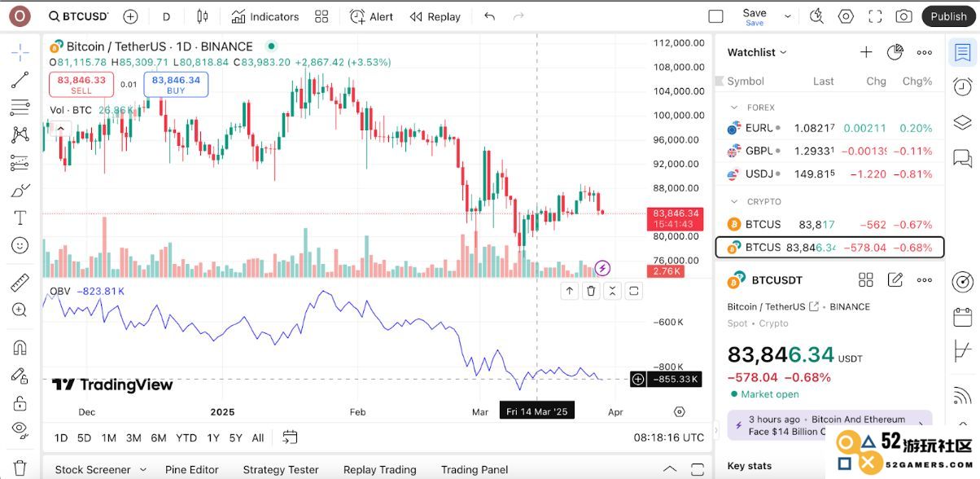
Task: Select the brush drawing tool
Action: [x=20, y=191]
